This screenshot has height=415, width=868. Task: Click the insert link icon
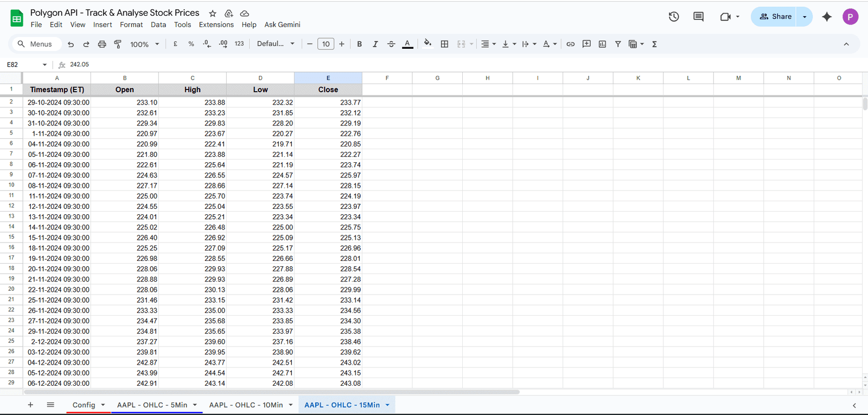[x=570, y=44]
